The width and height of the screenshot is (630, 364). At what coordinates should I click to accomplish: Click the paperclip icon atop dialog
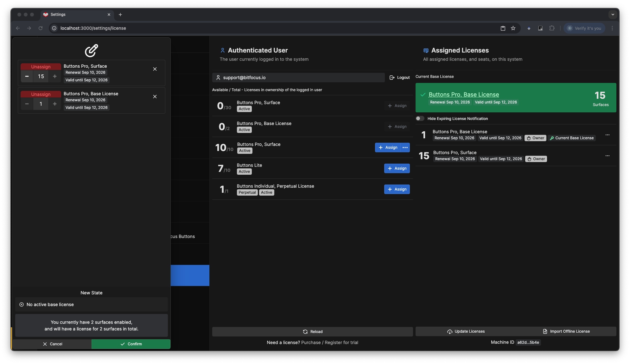pyautogui.click(x=92, y=50)
